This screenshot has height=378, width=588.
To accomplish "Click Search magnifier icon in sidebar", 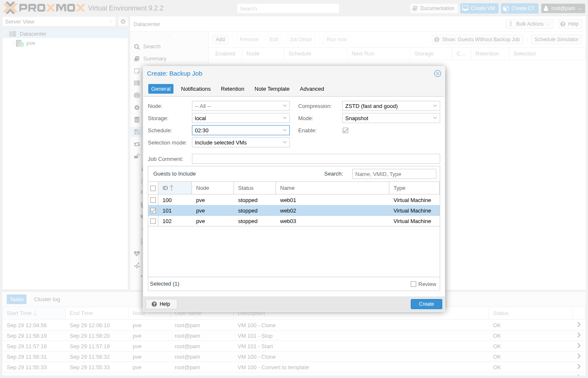I will (x=137, y=47).
